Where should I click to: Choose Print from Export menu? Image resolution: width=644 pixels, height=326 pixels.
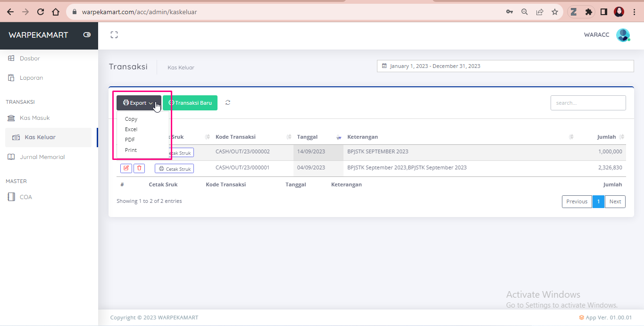tap(131, 150)
